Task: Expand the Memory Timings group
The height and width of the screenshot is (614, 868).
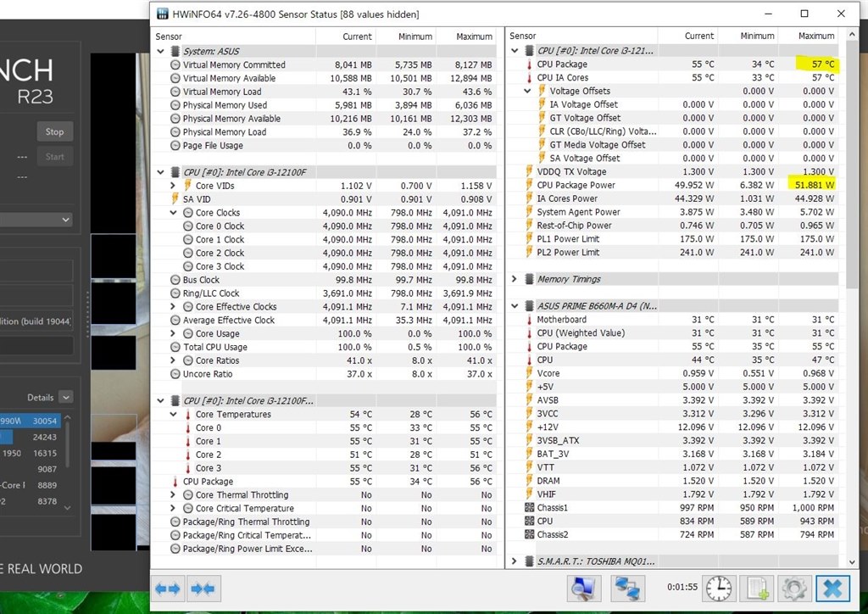Action: tap(515, 279)
